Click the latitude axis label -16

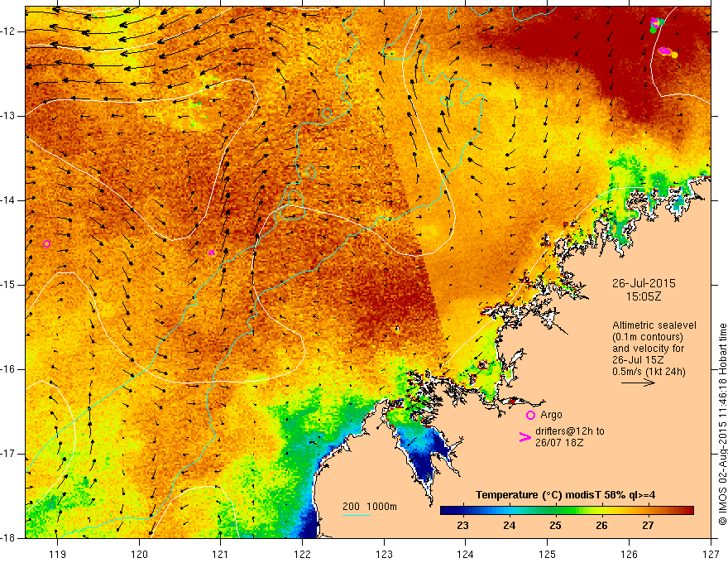tap(8, 369)
